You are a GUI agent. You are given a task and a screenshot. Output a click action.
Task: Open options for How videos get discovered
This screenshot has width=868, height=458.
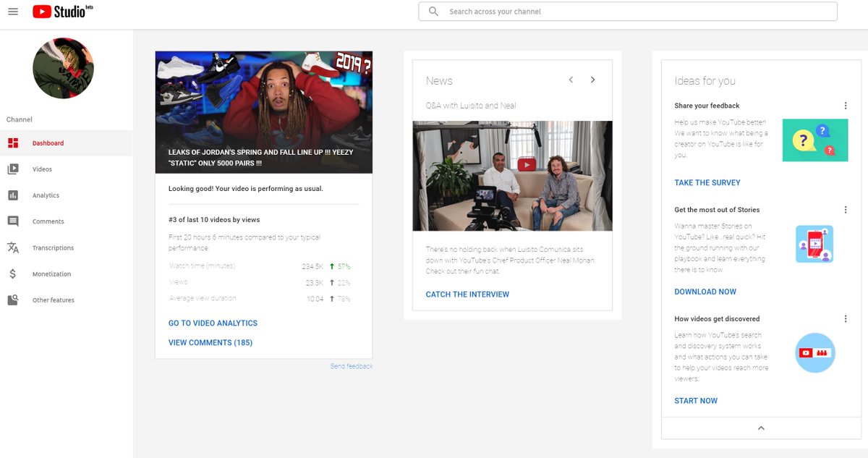tap(846, 318)
